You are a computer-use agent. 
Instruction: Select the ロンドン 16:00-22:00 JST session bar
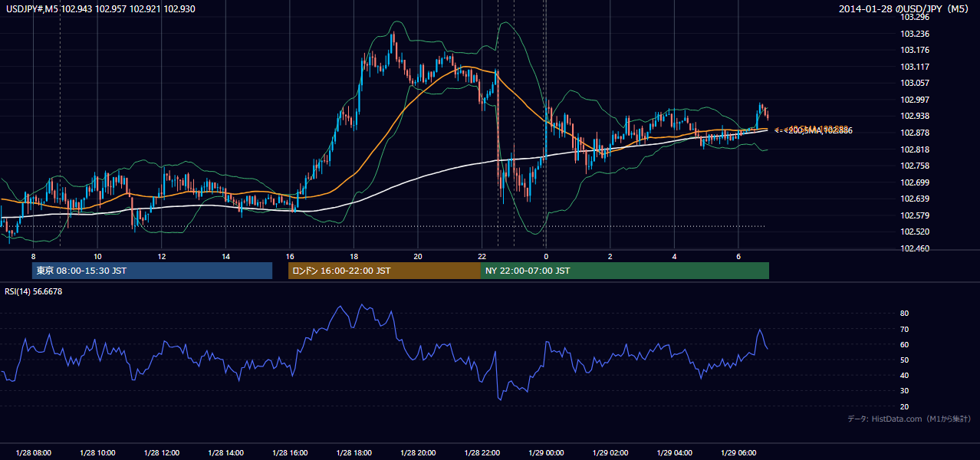384,271
